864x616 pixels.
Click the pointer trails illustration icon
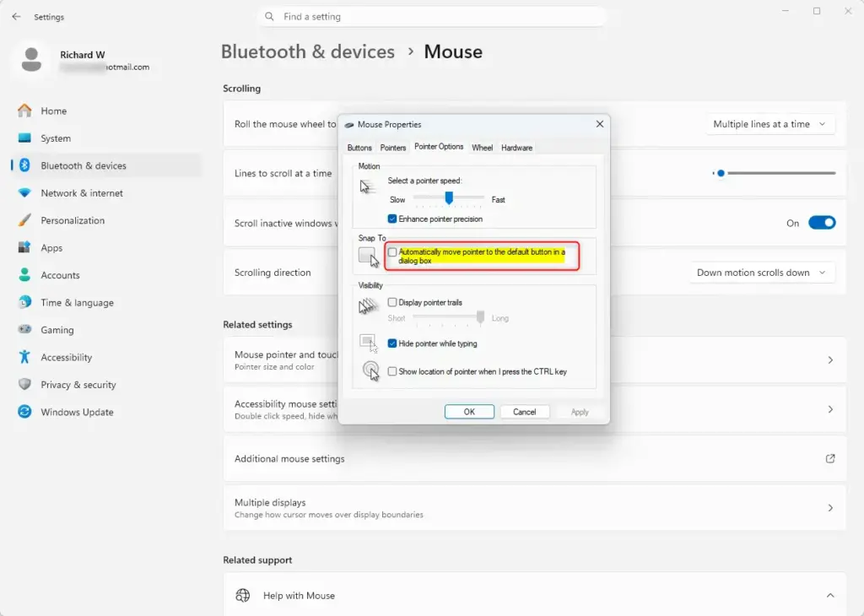368,305
